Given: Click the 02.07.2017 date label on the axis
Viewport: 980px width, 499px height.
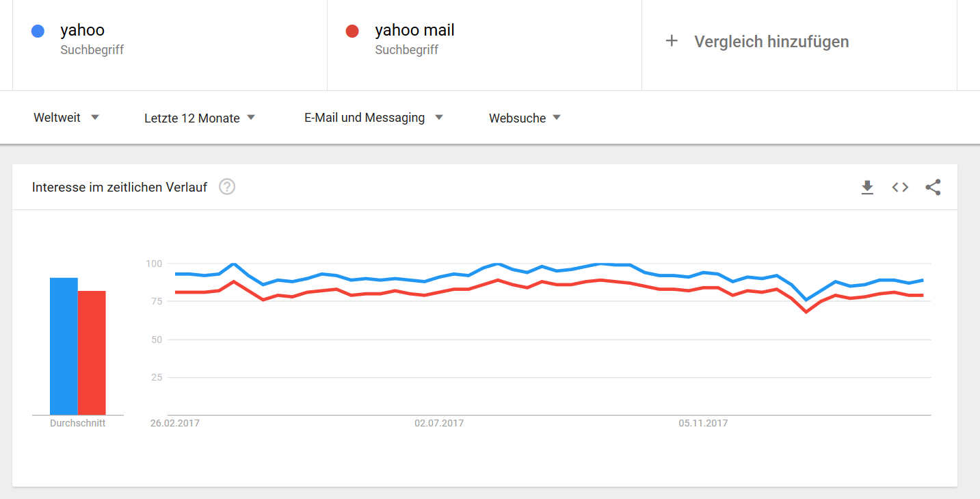Looking at the screenshot, I should click(x=438, y=423).
